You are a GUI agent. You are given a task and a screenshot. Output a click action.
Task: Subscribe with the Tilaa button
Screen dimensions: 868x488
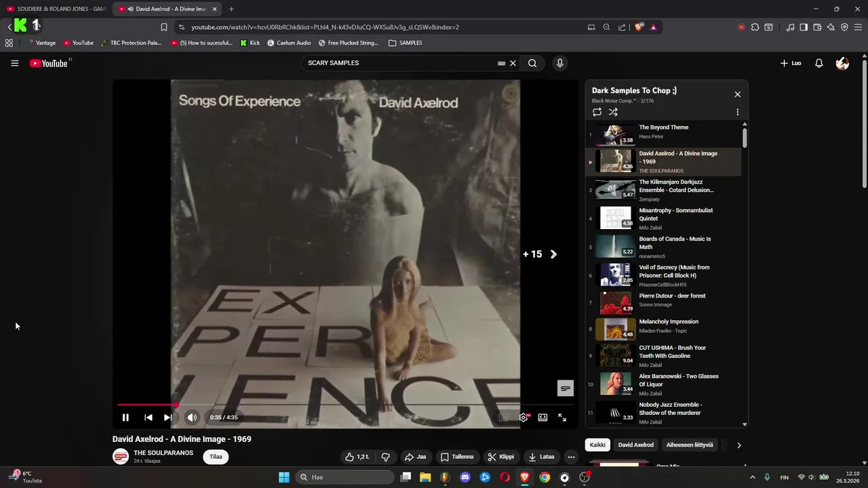[216, 457]
